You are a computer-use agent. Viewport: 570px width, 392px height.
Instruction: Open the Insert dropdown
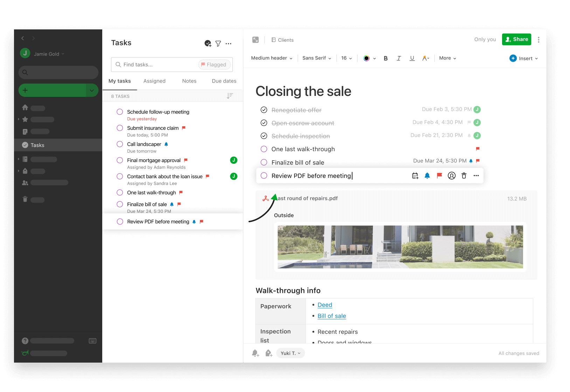point(524,58)
